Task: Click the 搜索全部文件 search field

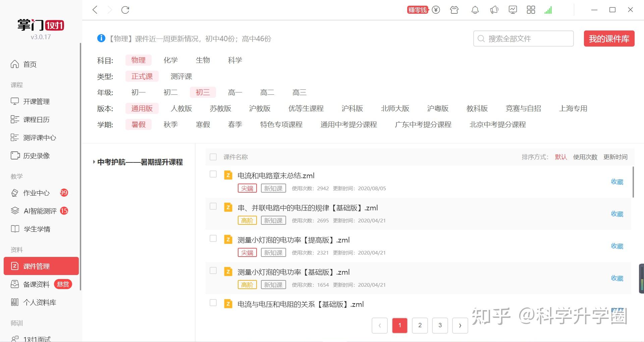Action: (524, 39)
